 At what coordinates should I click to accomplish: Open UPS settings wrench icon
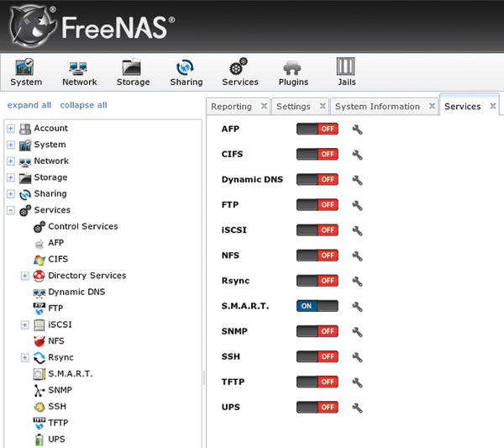pyautogui.click(x=357, y=408)
